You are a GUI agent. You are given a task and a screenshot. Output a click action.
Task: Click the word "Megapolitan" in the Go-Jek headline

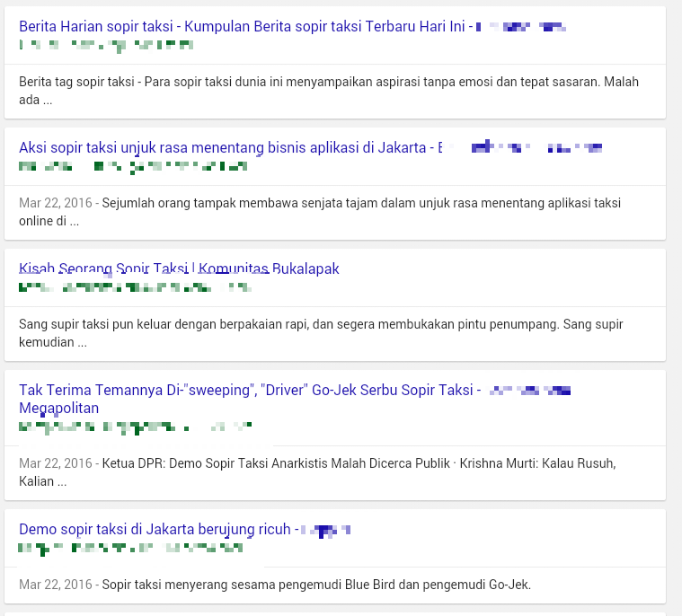click(x=58, y=409)
